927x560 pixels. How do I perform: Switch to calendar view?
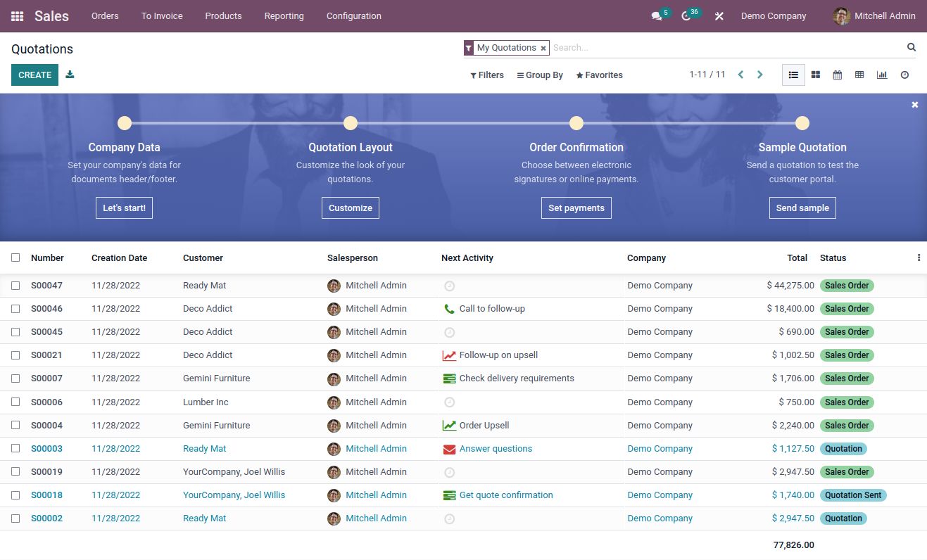click(837, 75)
